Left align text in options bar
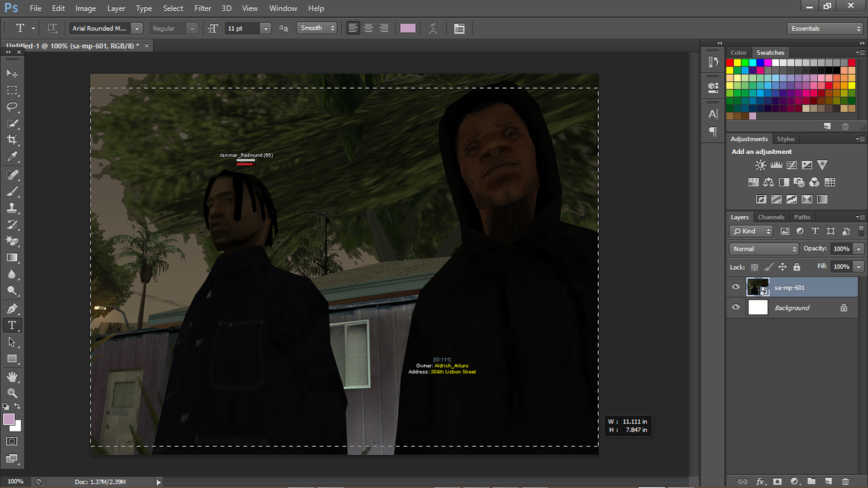 pyautogui.click(x=353, y=28)
